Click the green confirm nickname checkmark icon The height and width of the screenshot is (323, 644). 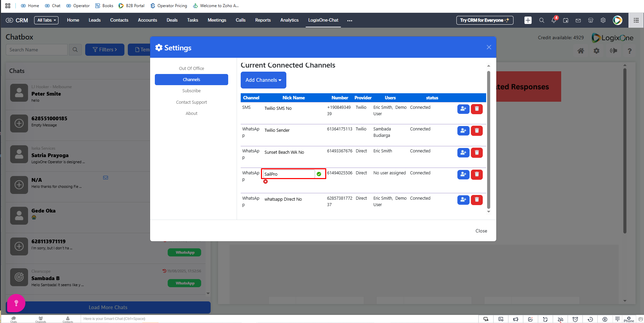click(319, 174)
